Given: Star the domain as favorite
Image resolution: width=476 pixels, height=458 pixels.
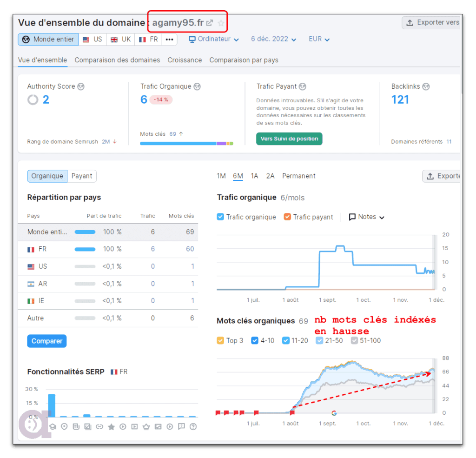Looking at the screenshot, I should 221,23.
